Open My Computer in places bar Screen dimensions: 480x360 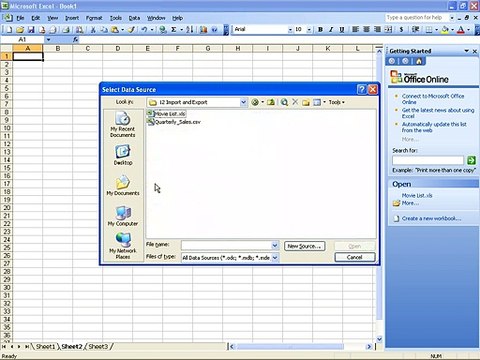[x=123, y=216]
